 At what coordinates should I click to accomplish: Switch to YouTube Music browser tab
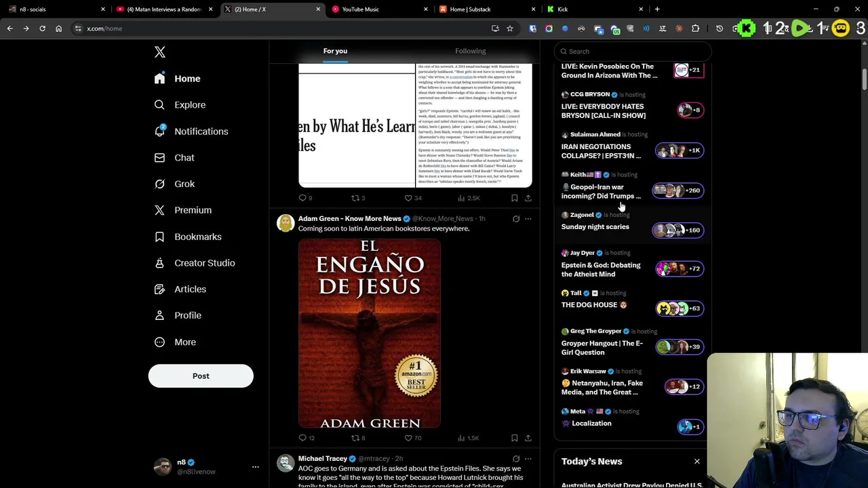point(380,9)
